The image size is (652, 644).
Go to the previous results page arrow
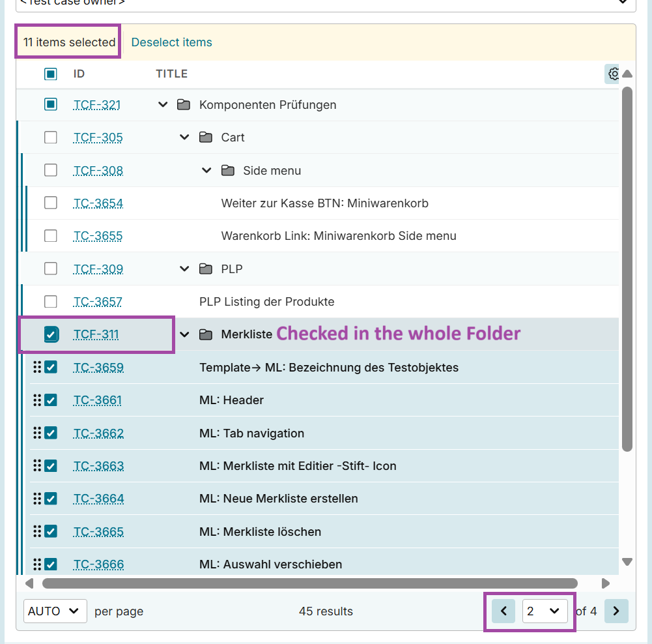(503, 611)
